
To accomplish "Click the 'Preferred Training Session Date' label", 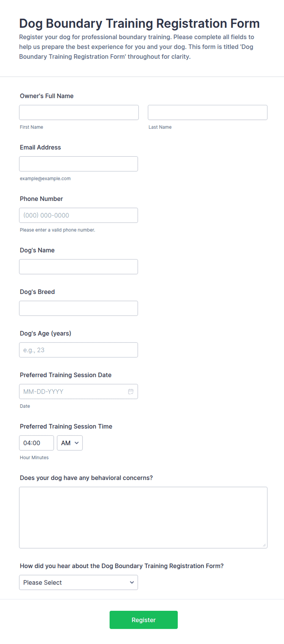I will [x=66, y=375].
